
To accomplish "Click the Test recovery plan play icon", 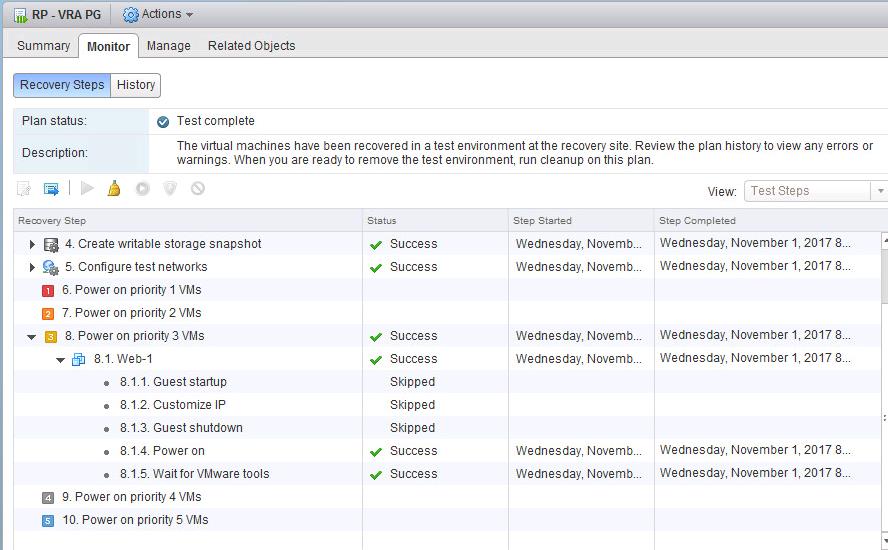I will point(87,188).
